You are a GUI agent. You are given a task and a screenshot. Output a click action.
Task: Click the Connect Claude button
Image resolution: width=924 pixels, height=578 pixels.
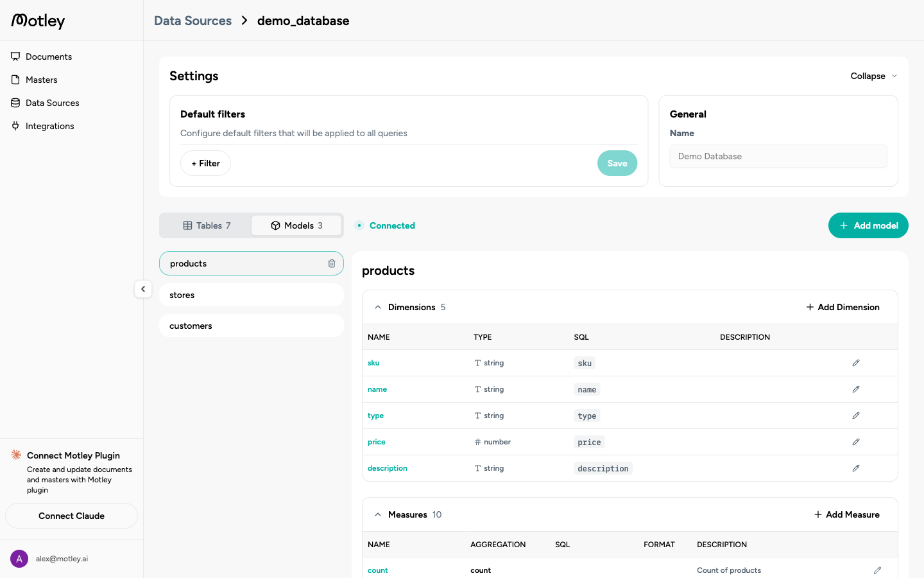click(71, 516)
